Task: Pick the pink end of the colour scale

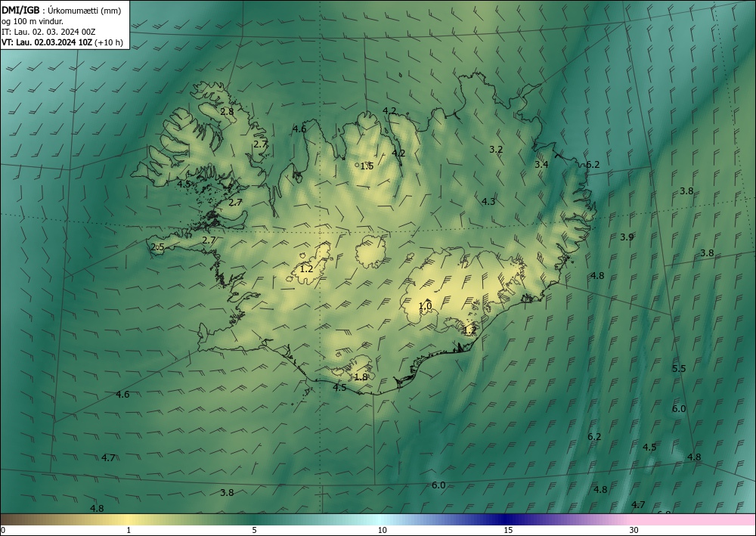Action: pos(694,519)
